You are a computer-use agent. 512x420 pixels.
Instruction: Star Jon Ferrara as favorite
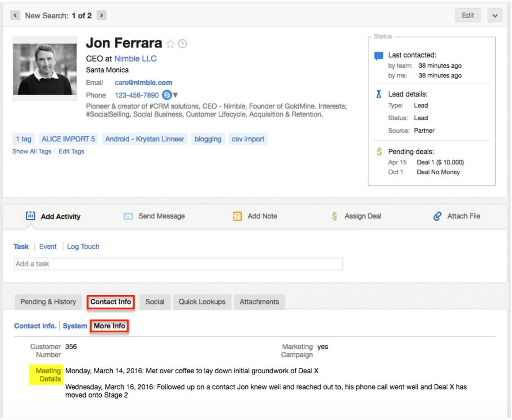[x=170, y=44]
